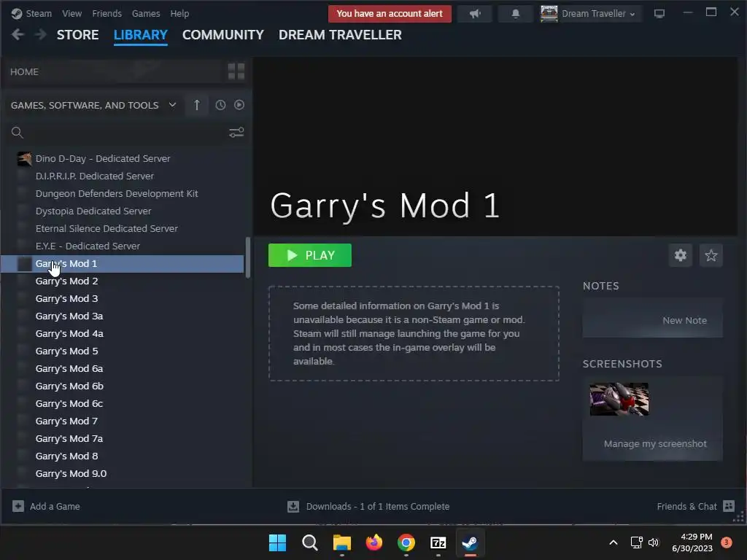Open Friends & Chat
The height and width of the screenshot is (560, 747).
[686, 507]
